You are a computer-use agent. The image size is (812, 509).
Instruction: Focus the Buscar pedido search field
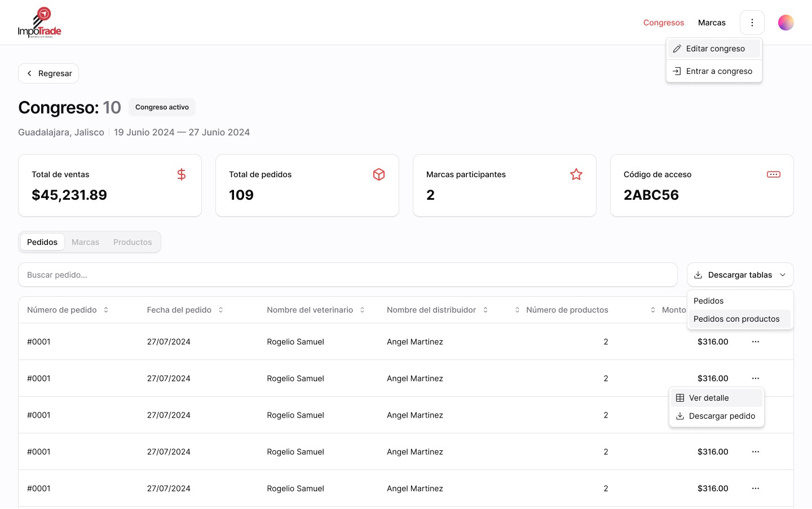click(x=348, y=275)
